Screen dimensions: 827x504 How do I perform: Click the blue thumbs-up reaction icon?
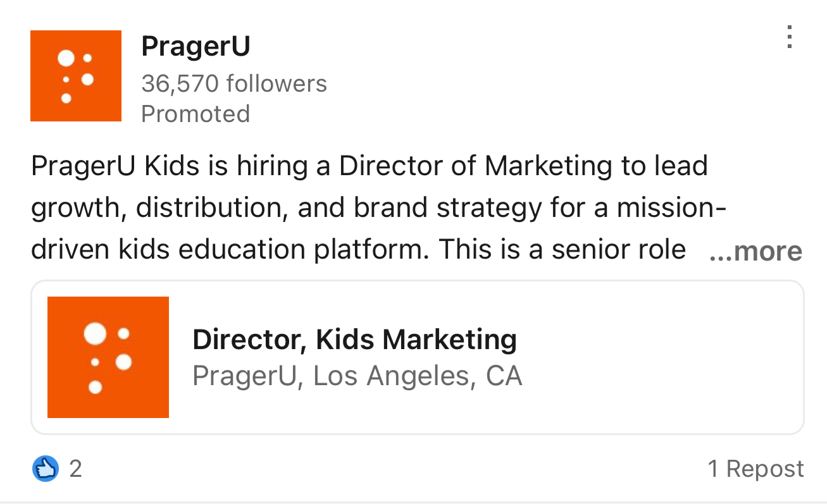45,469
